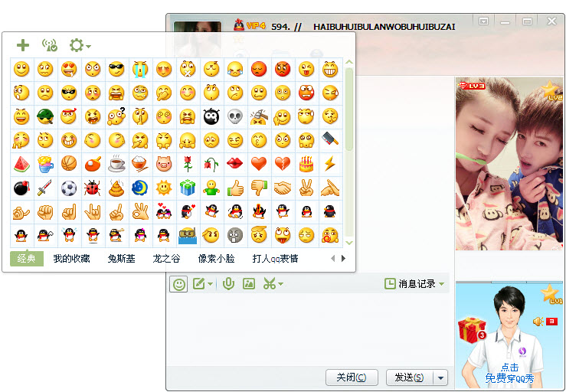Insert the basketball emoji
Image resolution: width=566 pixels, height=392 pixels.
[69, 165]
